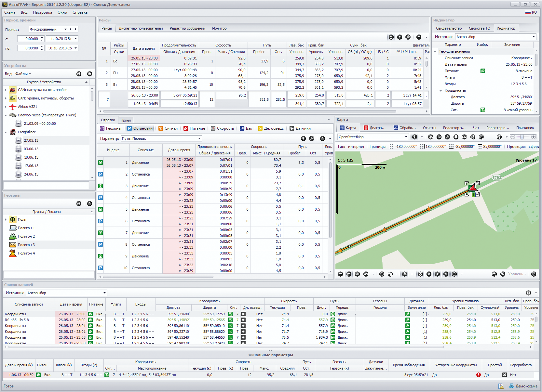Toggle the Геозоны segment filter button
The image size is (542, 392).
pos(111,128)
